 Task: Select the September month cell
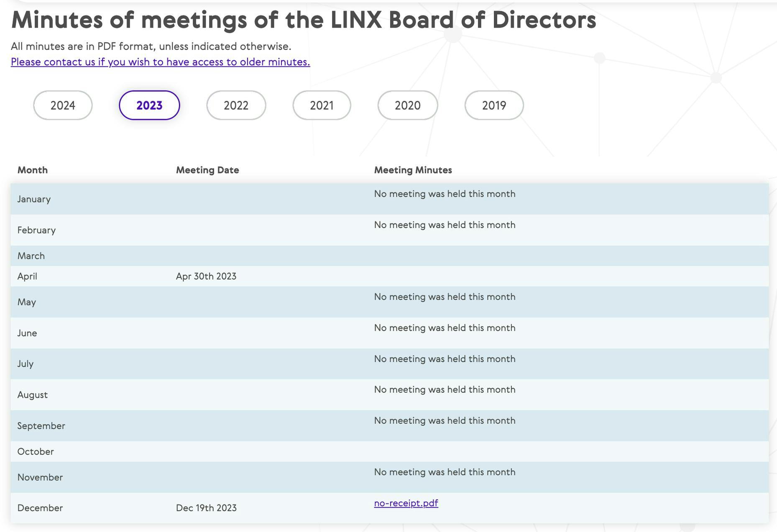41,426
